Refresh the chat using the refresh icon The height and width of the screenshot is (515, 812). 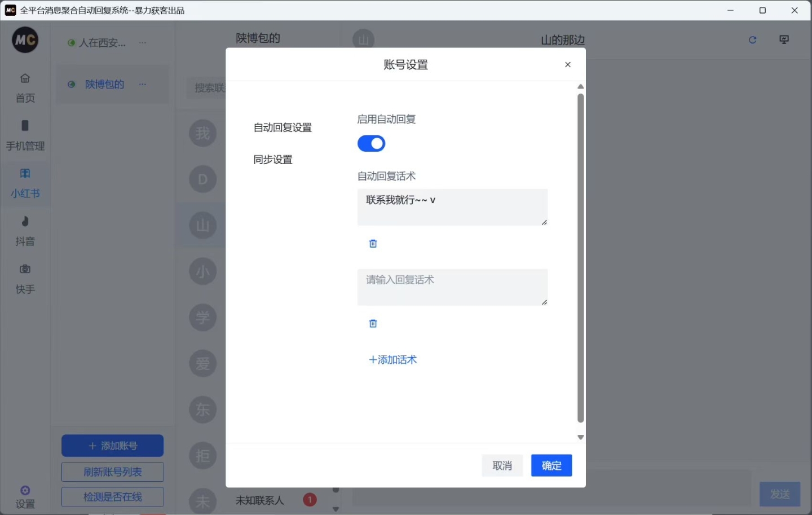click(753, 39)
